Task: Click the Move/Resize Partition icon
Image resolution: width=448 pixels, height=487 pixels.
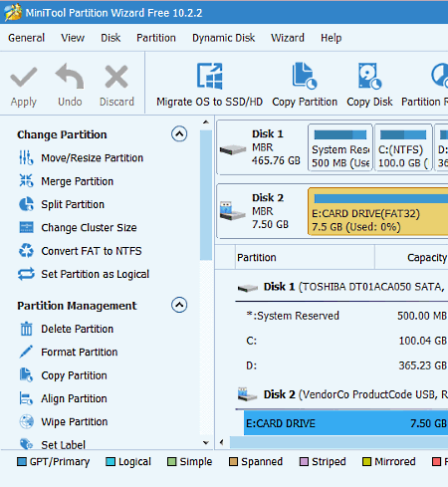Action: [x=26, y=157]
